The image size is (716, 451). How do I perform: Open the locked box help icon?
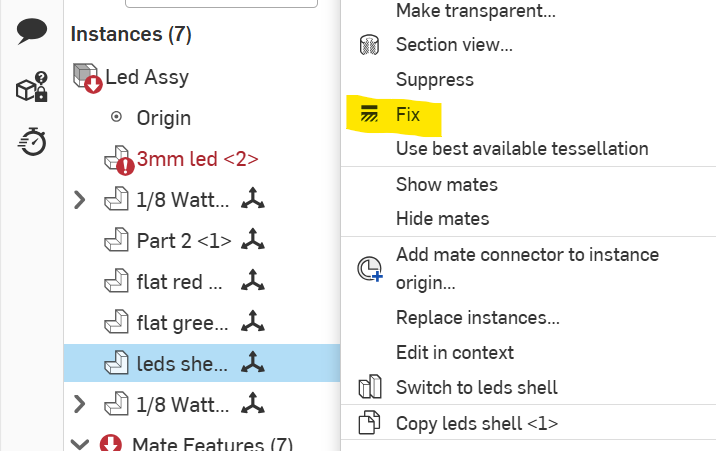click(32, 86)
